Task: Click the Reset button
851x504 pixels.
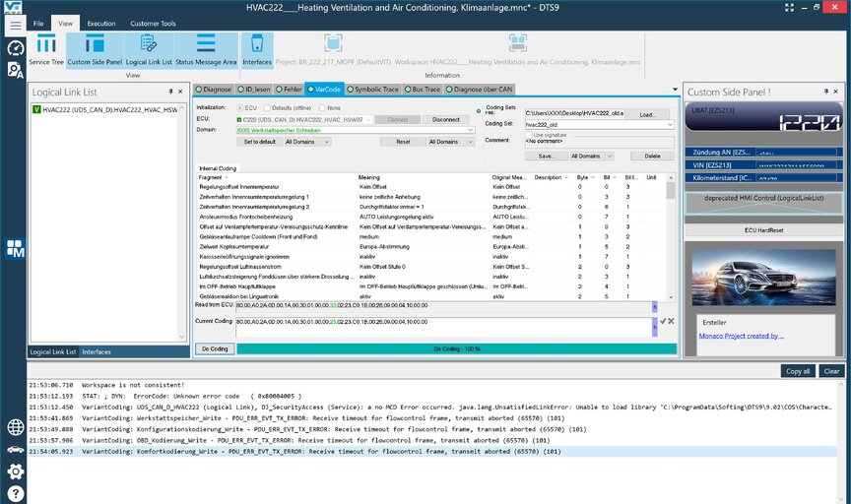Action: [x=403, y=142]
